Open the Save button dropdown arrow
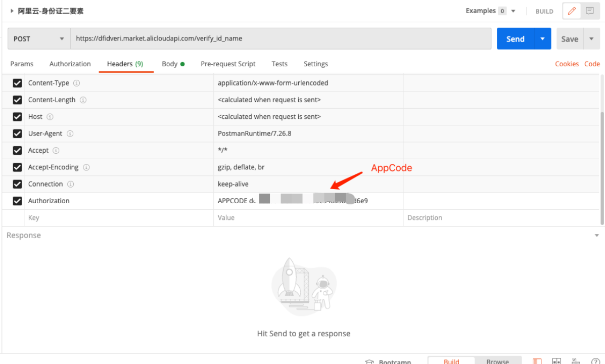The image size is (605, 364). (x=591, y=38)
